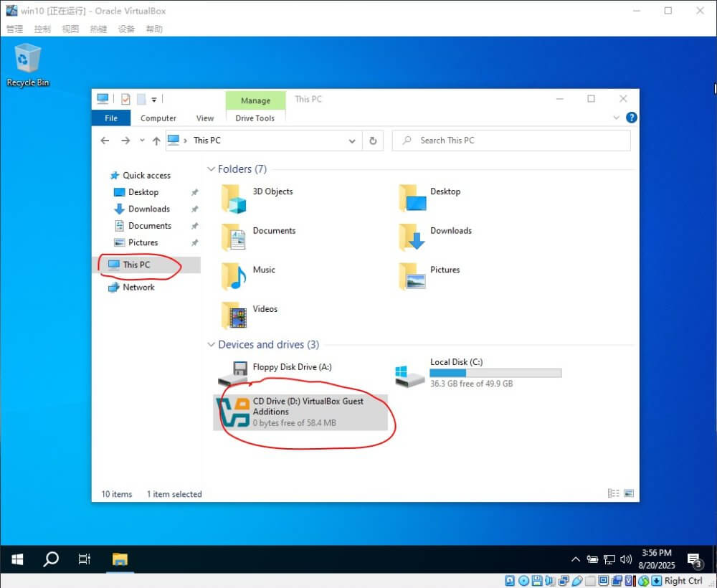Open the Customize Quick Access Toolbar dropdown
The image size is (717, 588).
(x=154, y=99)
